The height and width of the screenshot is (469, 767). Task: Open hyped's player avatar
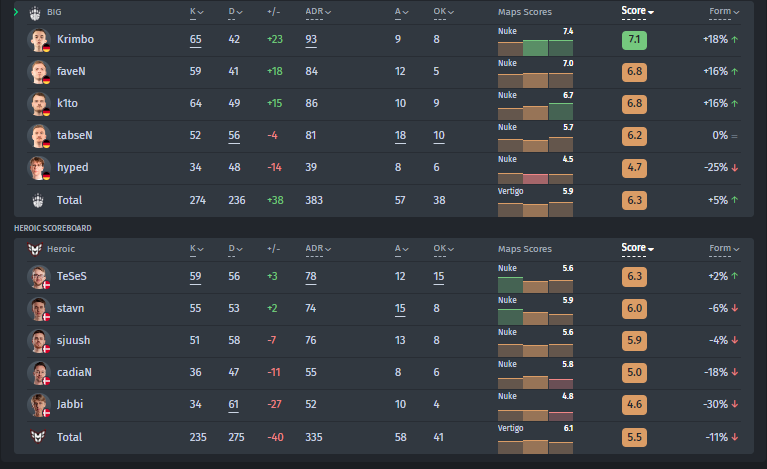click(39, 168)
